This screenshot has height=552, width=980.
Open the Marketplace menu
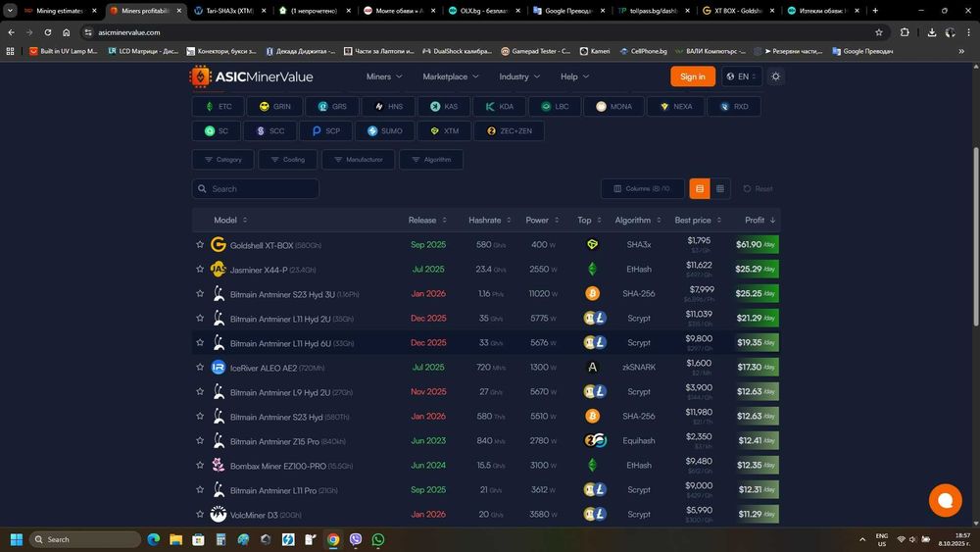pyautogui.click(x=451, y=76)
